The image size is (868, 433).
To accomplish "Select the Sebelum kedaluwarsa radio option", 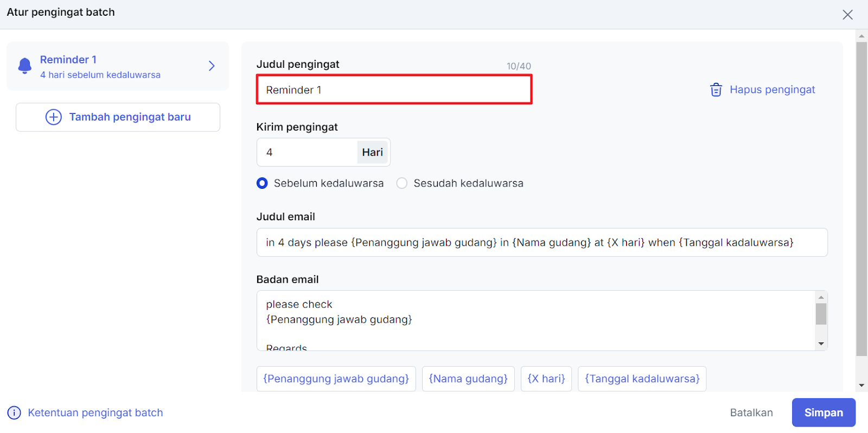I will coord(262,183).
